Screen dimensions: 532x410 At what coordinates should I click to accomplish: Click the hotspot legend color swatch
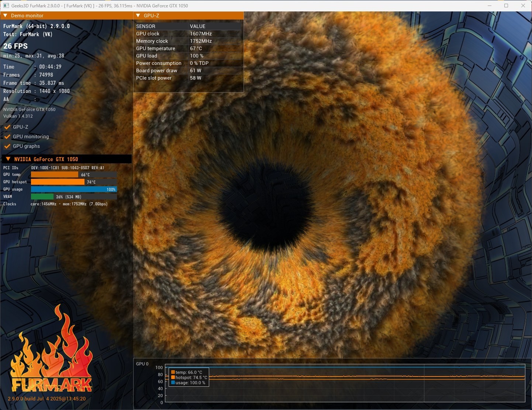(173, 378)
